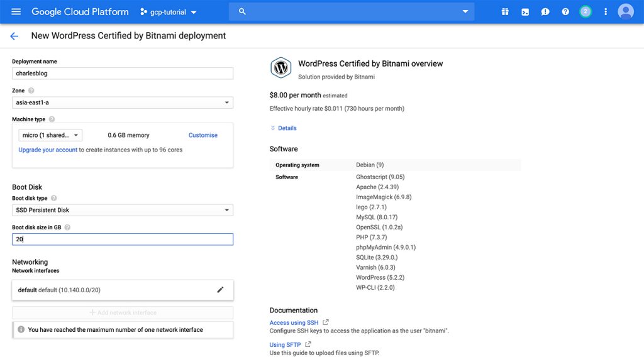Click the 'Ghostscript (9.05)' software entry
Screen dimensions: 644x362
(380, 177)
